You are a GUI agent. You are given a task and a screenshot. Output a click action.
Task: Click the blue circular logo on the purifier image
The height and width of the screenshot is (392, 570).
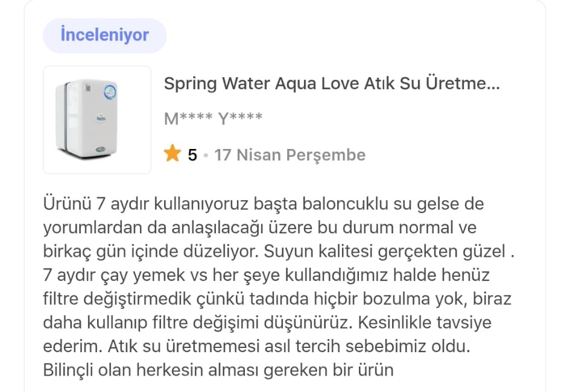109,92
